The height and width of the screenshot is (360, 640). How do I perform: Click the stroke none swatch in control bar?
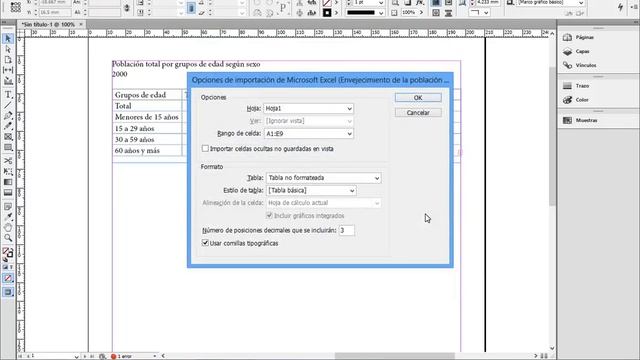pyautogui.click(x=327, y=3)
